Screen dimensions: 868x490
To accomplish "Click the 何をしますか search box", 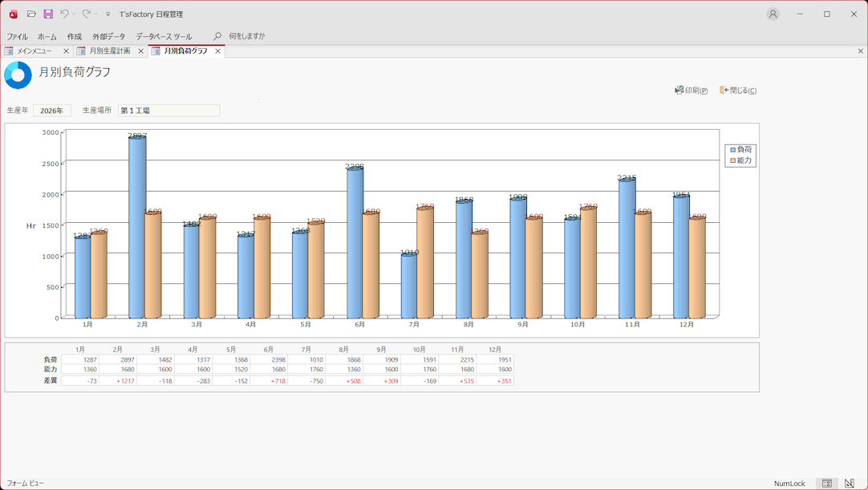I will point(246,37).
